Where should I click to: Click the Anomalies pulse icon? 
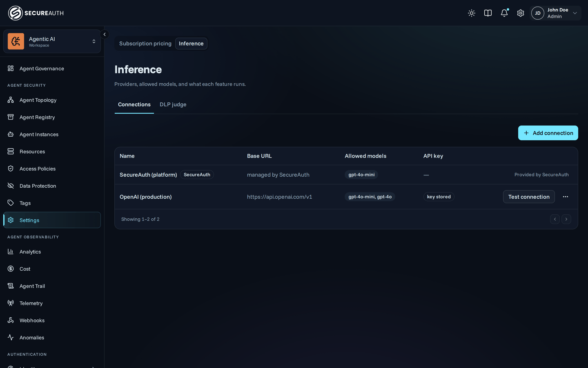[11, 337]
